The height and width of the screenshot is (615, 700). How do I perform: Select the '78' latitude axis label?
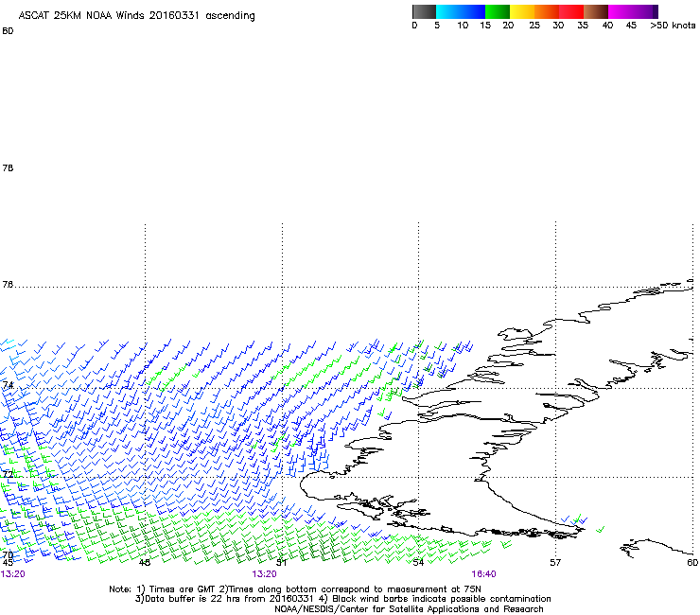8,167
